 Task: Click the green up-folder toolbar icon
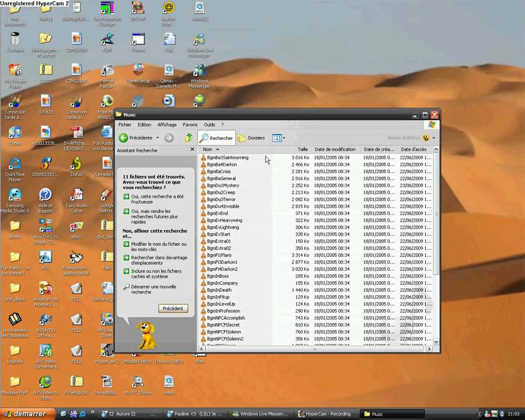[x=188, y=138]
